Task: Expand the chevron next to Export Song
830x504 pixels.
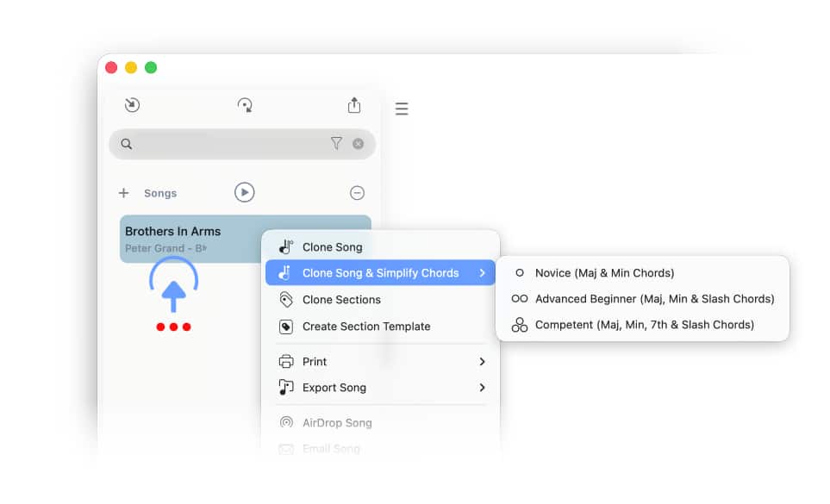Action: point(482,388)
